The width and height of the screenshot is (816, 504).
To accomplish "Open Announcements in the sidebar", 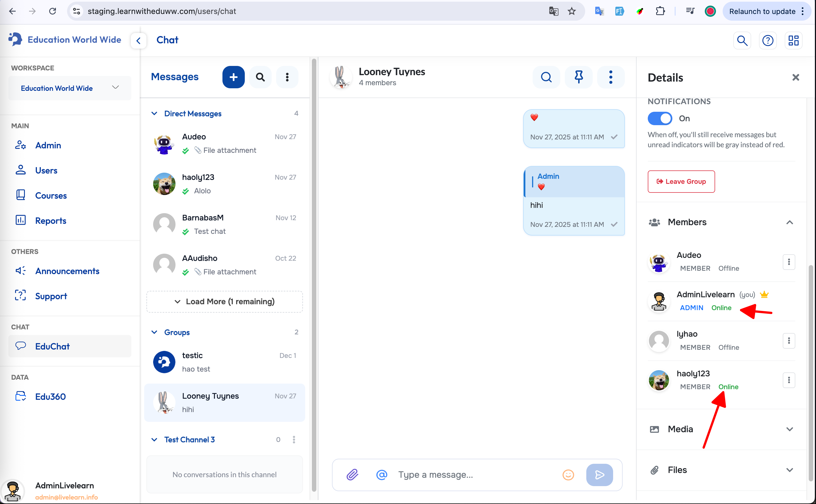I will pyautogui.click(x=67, y=271).
